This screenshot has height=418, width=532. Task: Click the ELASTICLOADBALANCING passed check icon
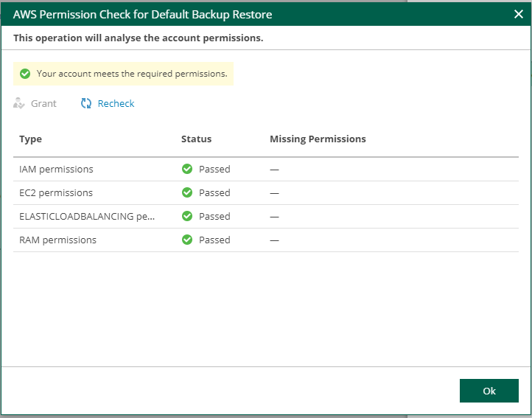[x=187, y=216]
